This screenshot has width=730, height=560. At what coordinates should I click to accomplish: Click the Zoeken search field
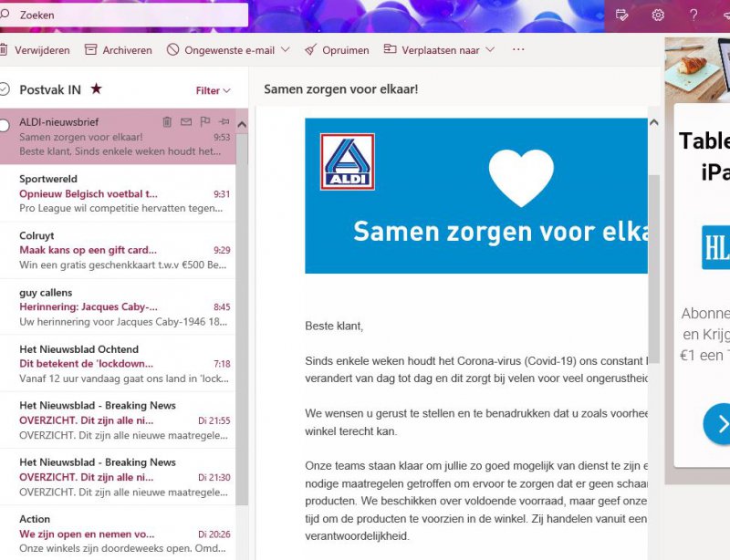[x=128, y=15]
